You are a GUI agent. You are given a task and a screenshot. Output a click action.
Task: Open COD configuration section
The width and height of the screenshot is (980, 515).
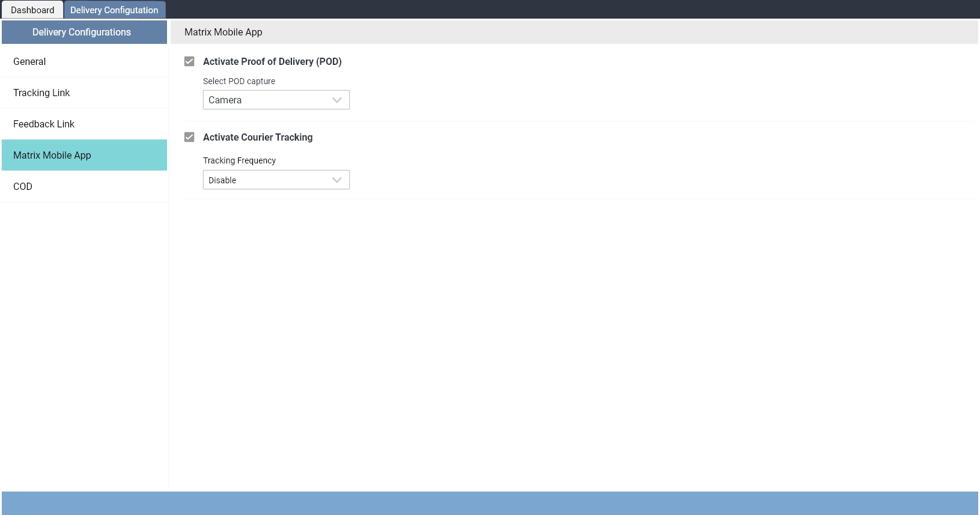coord(84,186)
